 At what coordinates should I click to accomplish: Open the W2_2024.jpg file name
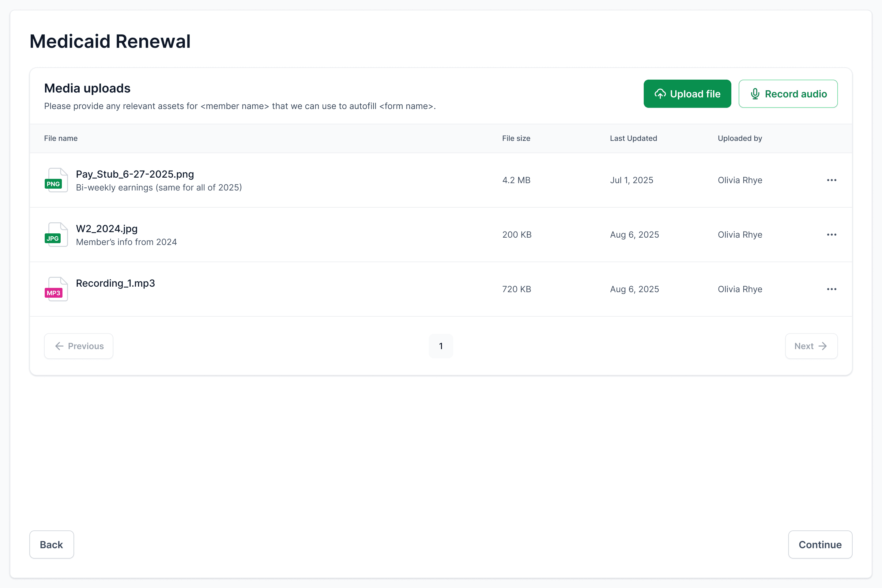(107, 229)
